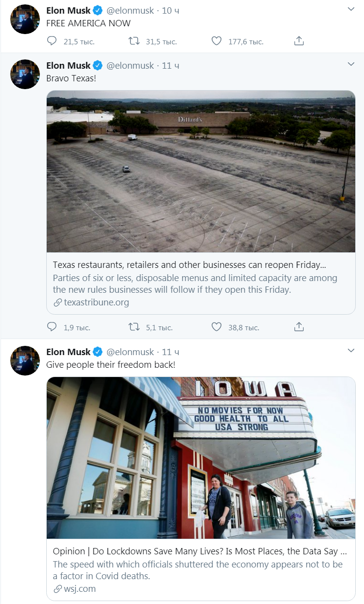Share the Bravo Texas tweet
The width and height of the screenshot is (364, 604).
(x=299, y=327)
